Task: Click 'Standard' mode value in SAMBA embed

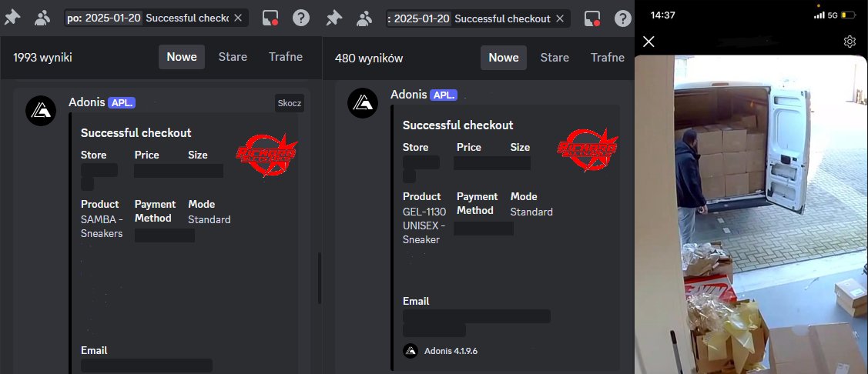Action: (x=209, y=219)
